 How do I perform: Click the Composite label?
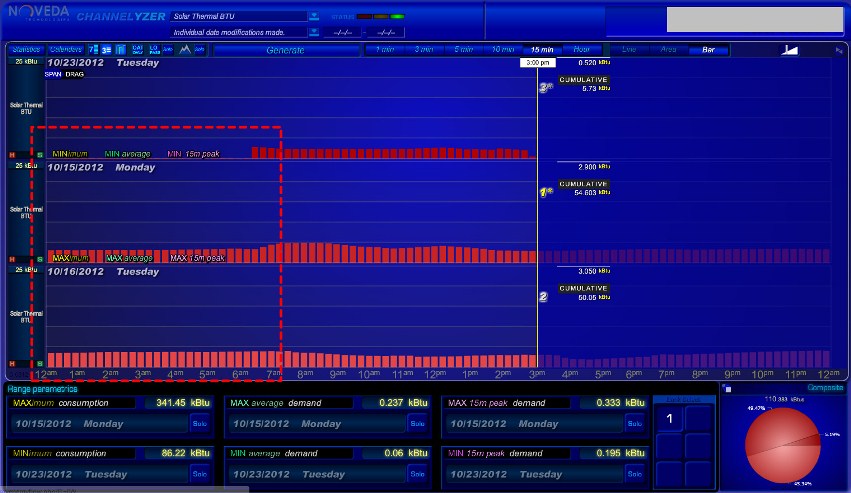(x=825, y=387)
